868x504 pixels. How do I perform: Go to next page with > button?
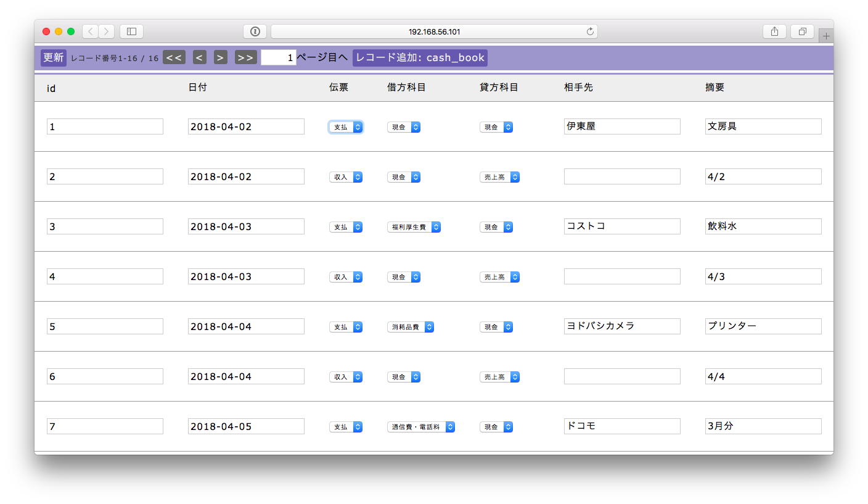[x=221, y=57]
